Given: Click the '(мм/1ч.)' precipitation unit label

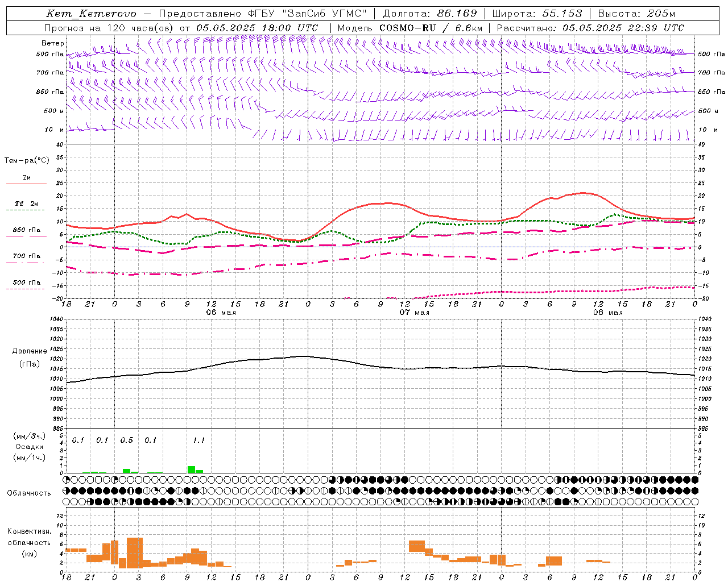Looking at the screenshot, I should [30, 457].
